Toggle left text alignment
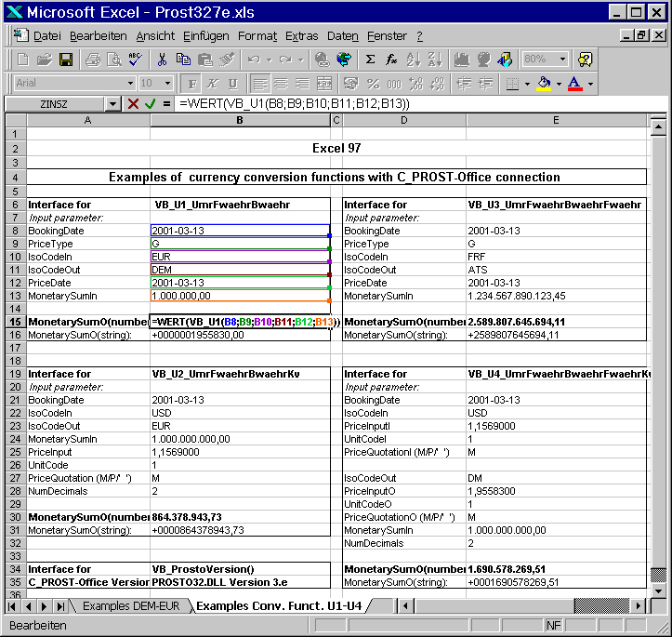 (x=259, y=84)
